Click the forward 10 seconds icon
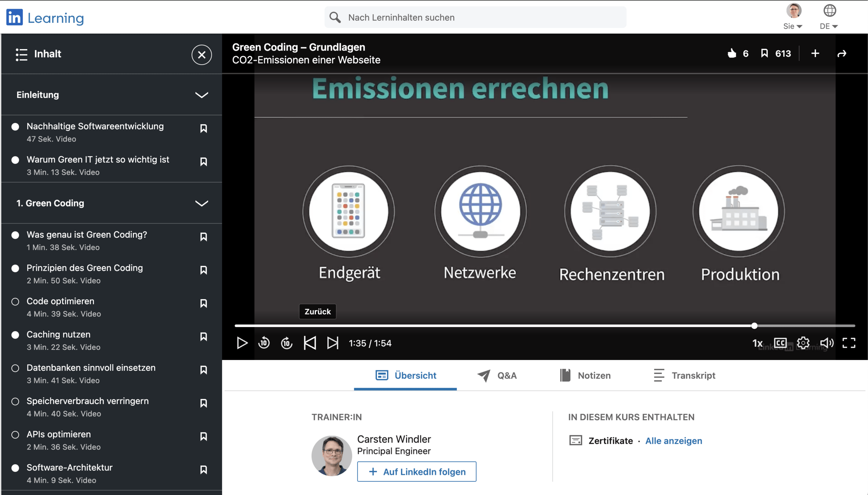Viewport: 868px width, 495px height. pos(287,343)
